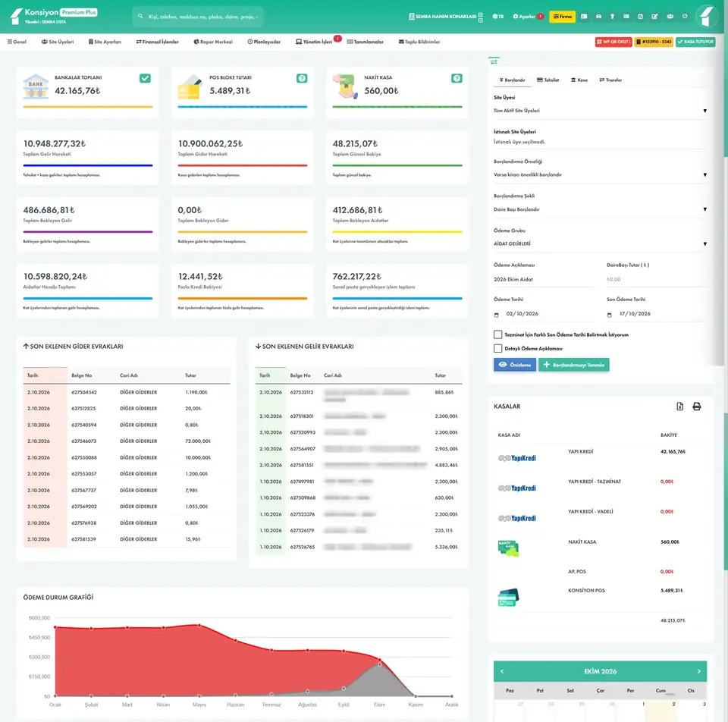This screenshot has height=722, width=728.
Task: Click the Mayıs data point on payment chart
Action: click(199, 626)
